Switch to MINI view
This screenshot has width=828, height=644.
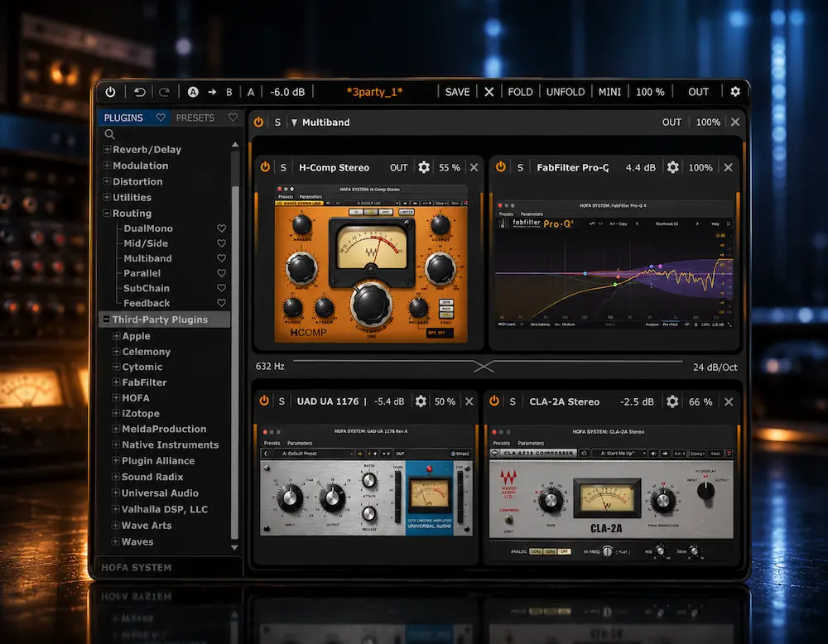coord(609,92)
